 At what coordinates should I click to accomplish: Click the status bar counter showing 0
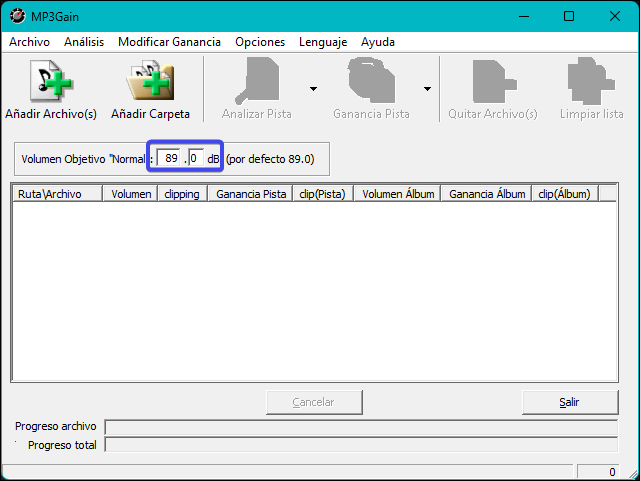click(x=598, y=472)
